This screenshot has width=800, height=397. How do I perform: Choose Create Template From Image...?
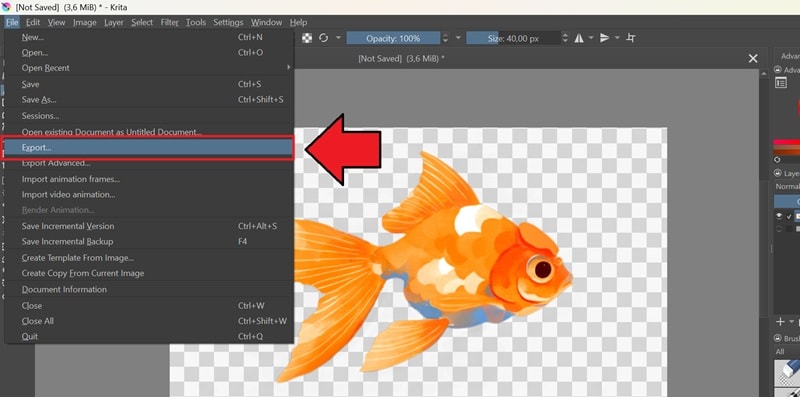pyautogui.click(x=149, y=258)
